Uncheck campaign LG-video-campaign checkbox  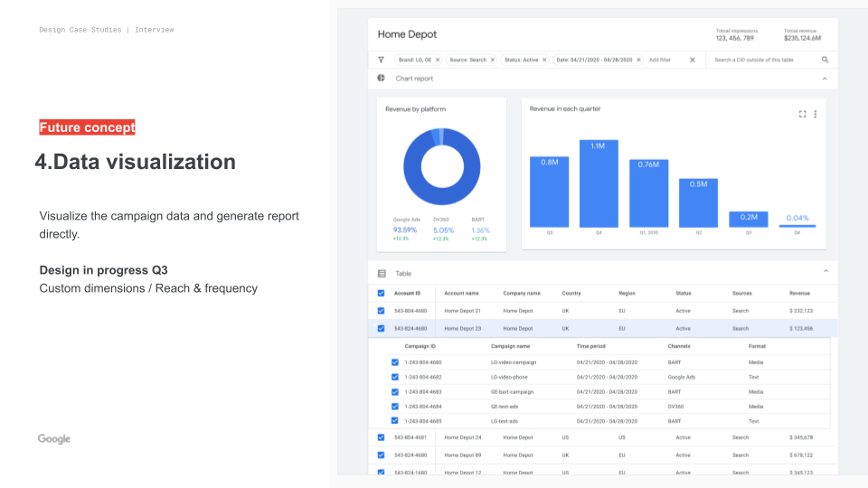[x=395, y=362]
